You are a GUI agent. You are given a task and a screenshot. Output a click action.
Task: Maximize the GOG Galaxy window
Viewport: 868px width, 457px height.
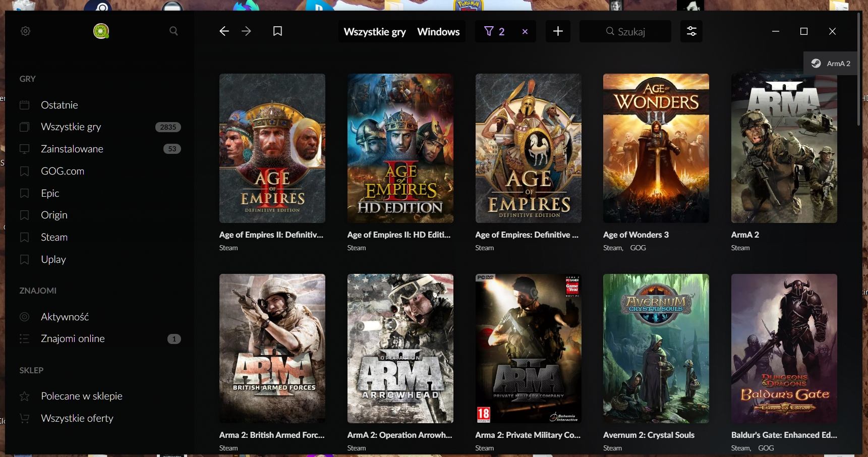click(x=804, y=31)
